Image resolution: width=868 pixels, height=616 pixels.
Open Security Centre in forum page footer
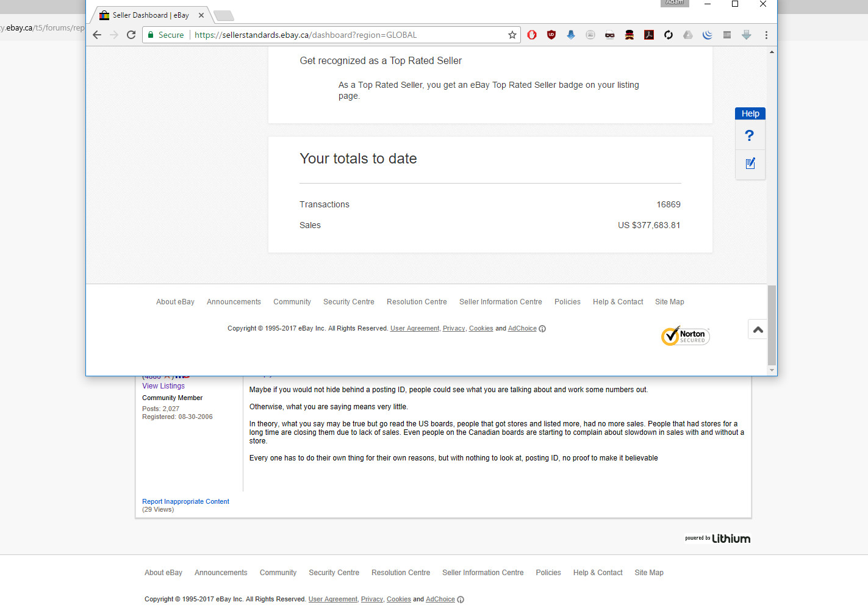(x=334, y=573)
